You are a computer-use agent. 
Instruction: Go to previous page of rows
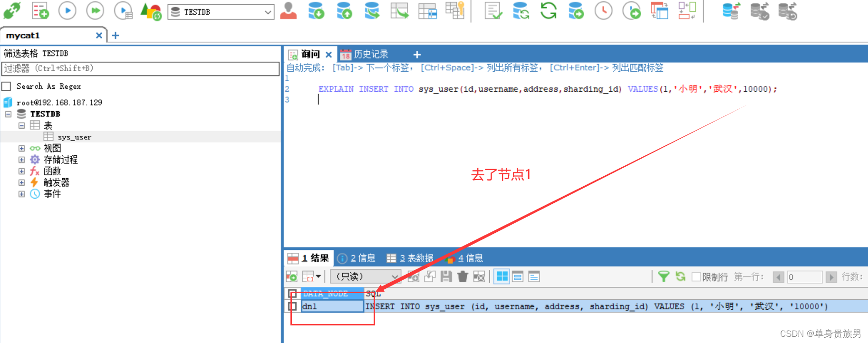[x=779, y=277]
